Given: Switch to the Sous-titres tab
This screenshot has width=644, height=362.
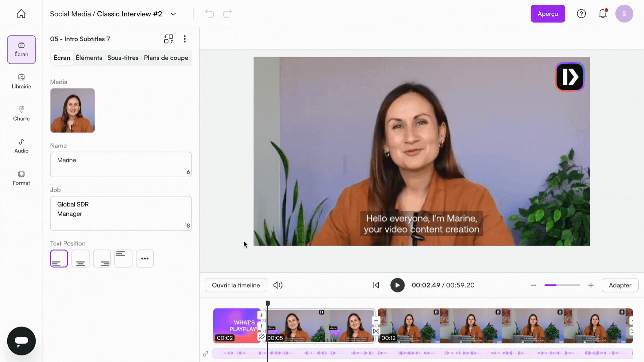Looking at the screenshot, I should click(x=123, y=58).
